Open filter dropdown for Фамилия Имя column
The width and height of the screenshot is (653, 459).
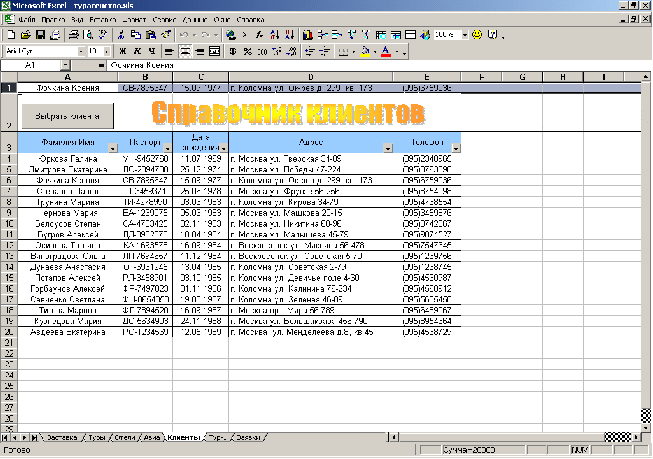(x=113, y=148)
